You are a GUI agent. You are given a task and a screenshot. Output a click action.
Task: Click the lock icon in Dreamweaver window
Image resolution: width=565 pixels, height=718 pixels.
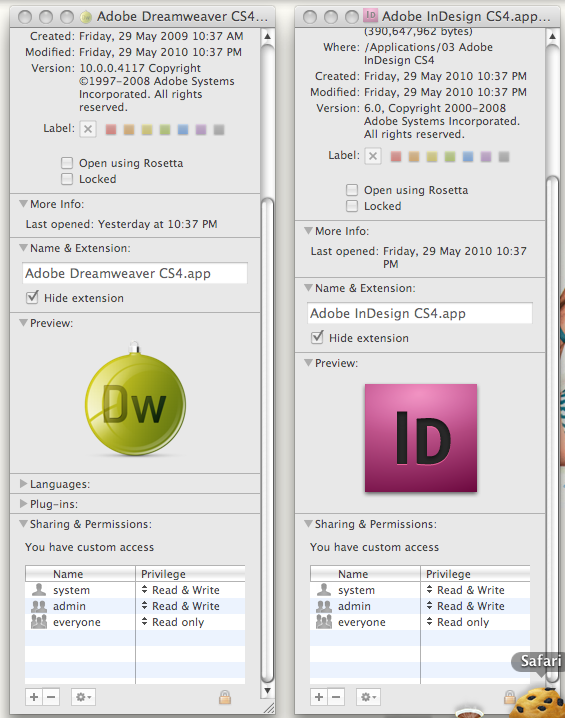point(224,697)
